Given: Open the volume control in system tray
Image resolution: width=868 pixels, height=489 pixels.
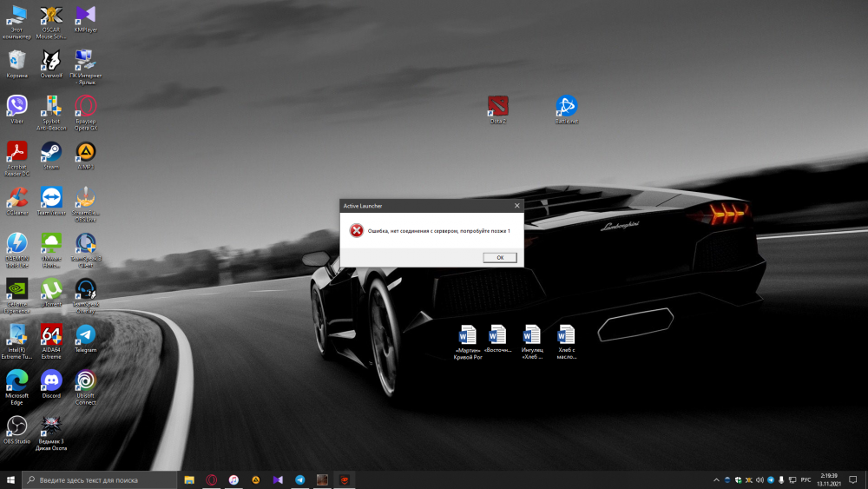Looking at the screenshot, I should (x=759, y=479).
